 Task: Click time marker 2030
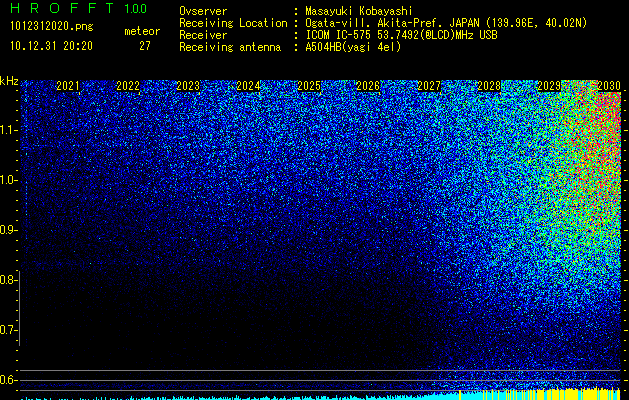coord(609,86)
